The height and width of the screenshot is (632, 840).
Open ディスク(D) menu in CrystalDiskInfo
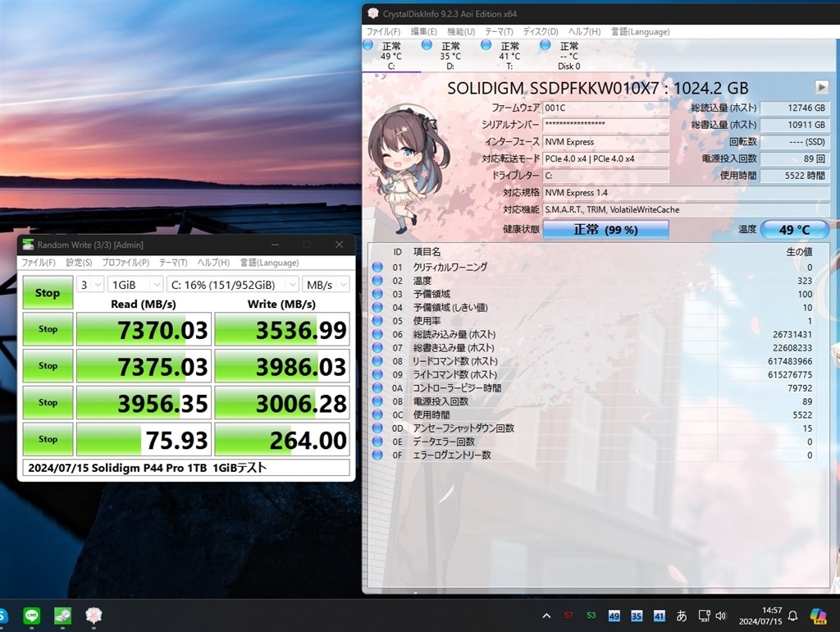tap(541, 32)
